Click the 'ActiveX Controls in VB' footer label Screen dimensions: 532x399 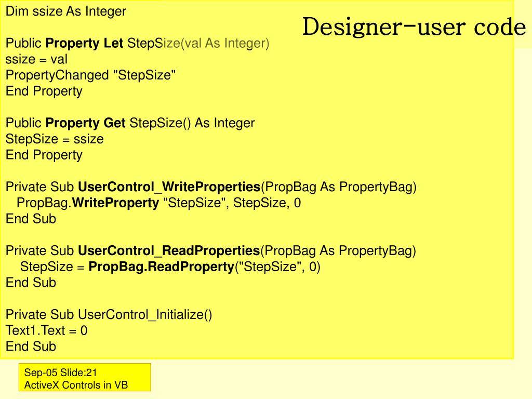click(x=76, y=385)
